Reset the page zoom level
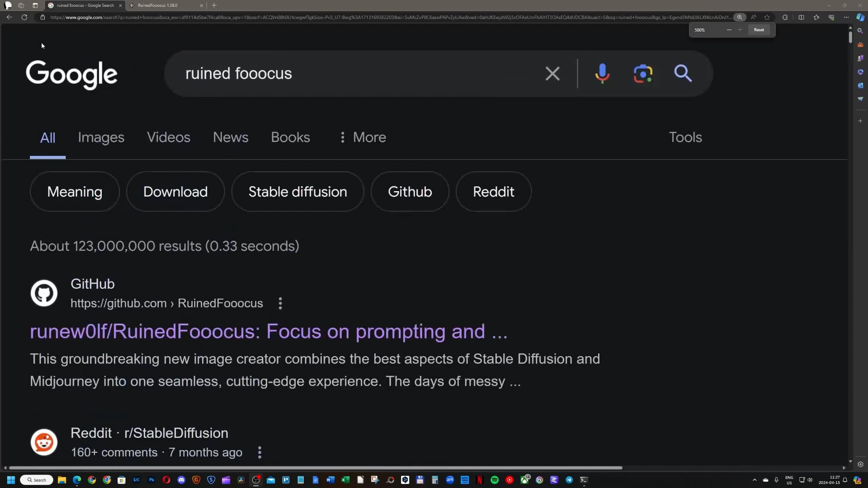 tap(759, 30)
